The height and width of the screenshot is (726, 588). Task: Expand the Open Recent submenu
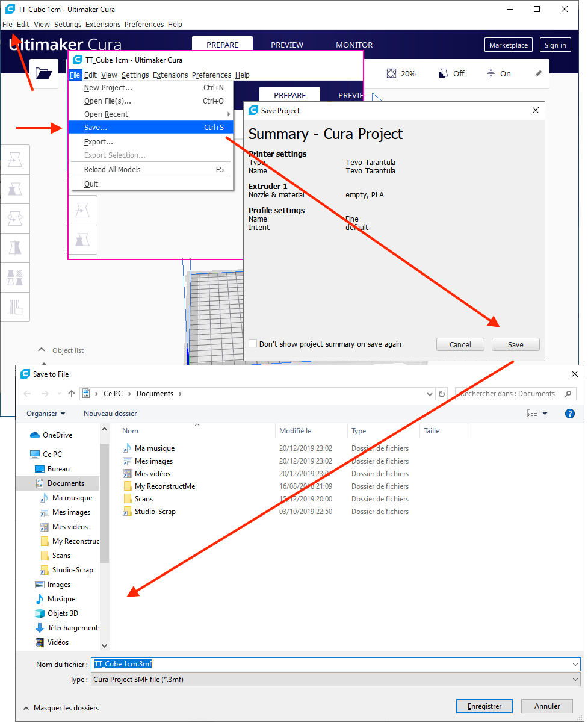[x=150, y=114]
